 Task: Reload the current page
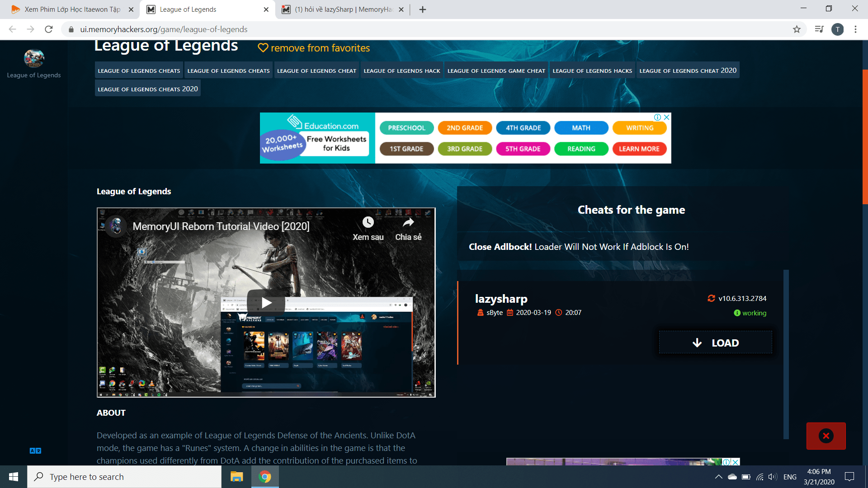tap(49, 29)
